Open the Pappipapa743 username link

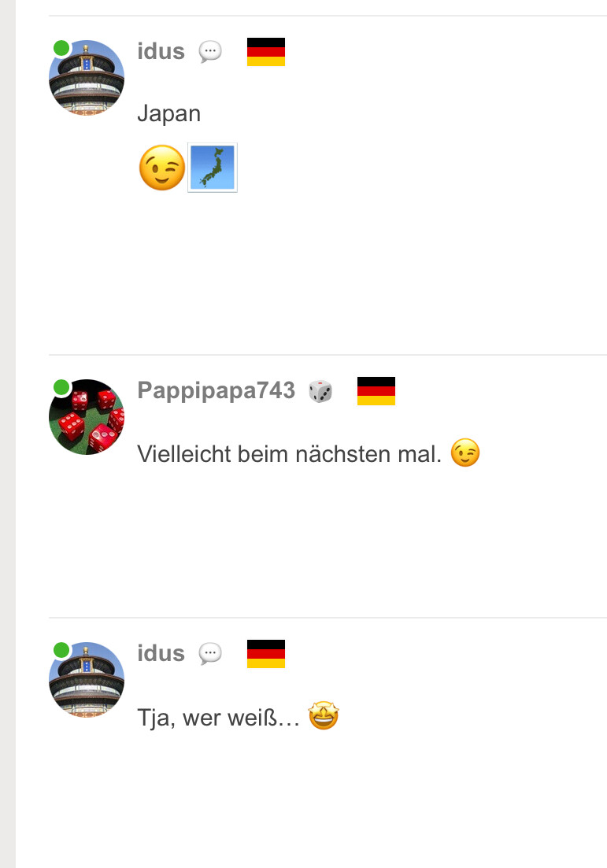click(x=216, y=390)
